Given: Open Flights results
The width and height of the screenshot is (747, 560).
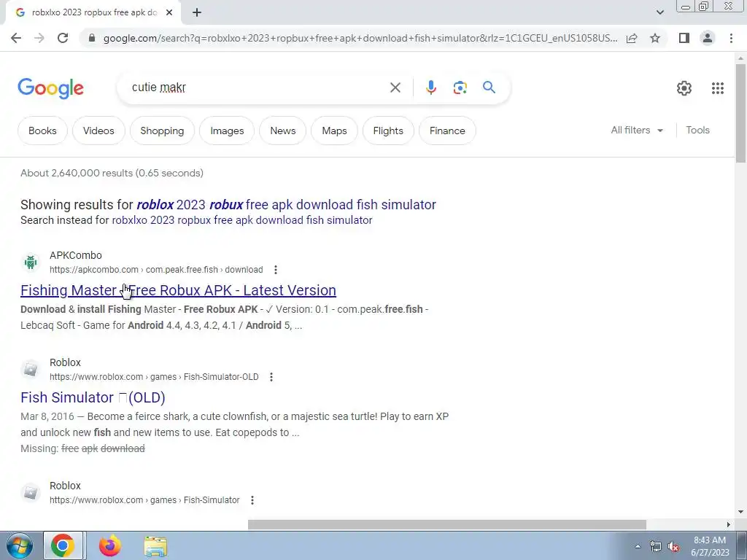Looking at the screenshot, I should [x=388, y=131].
